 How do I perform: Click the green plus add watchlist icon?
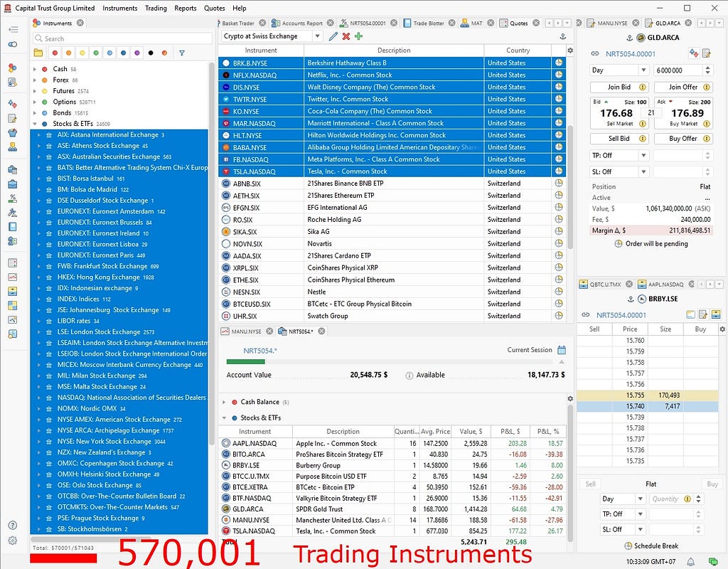tap(358, 36)
